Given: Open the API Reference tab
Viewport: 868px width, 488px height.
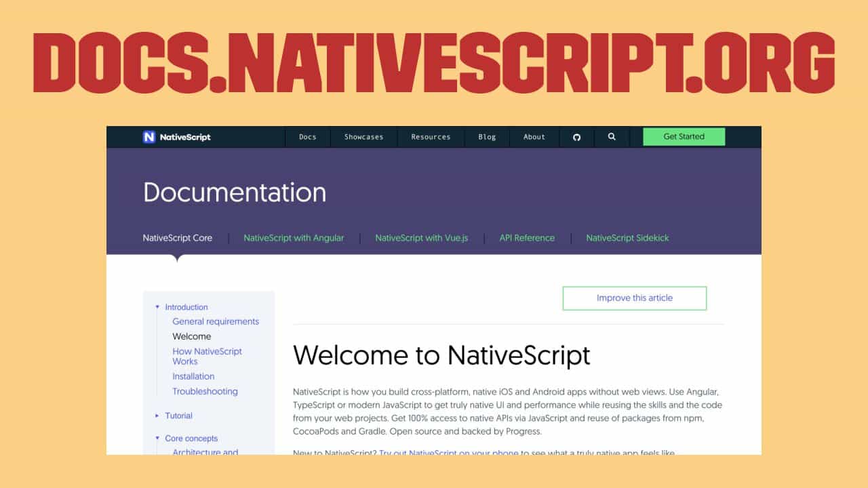Looking at the screenshot, I should (x=527, y=238).
